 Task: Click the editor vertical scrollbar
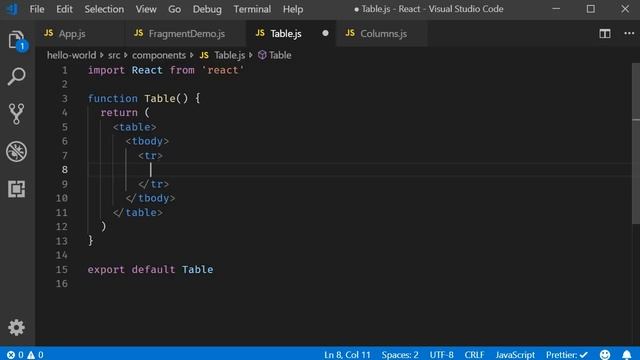click(636, 143)
